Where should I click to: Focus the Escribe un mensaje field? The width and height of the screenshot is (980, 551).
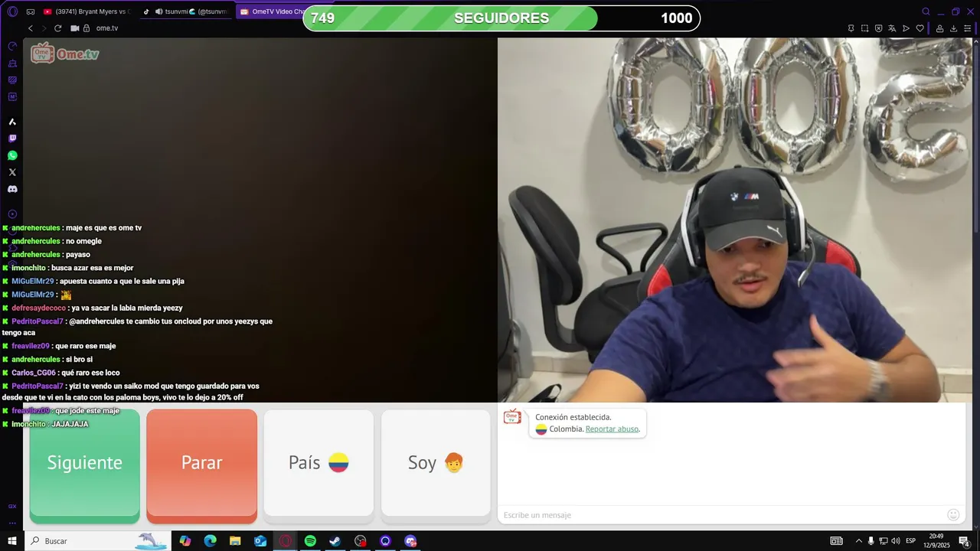pos(721,515)
